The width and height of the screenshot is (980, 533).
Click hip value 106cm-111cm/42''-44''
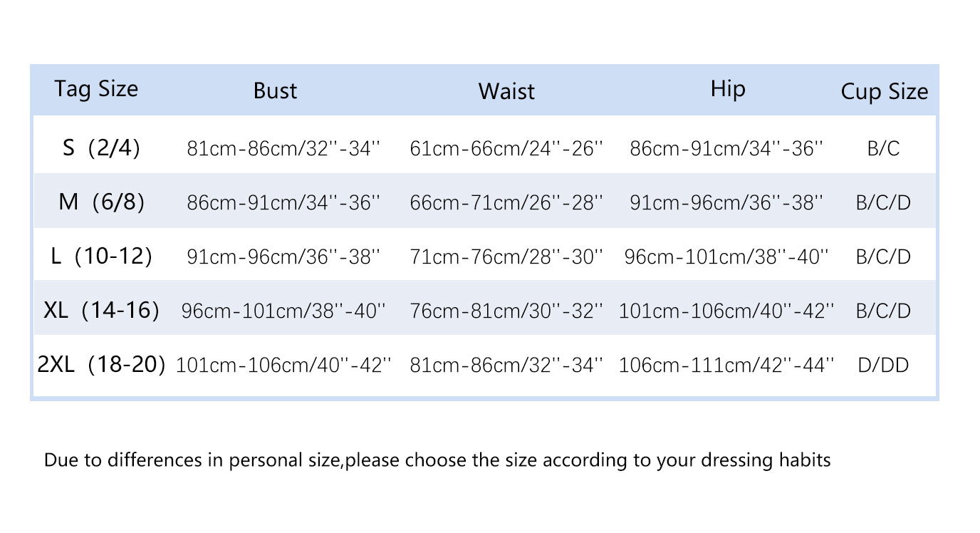726,366
